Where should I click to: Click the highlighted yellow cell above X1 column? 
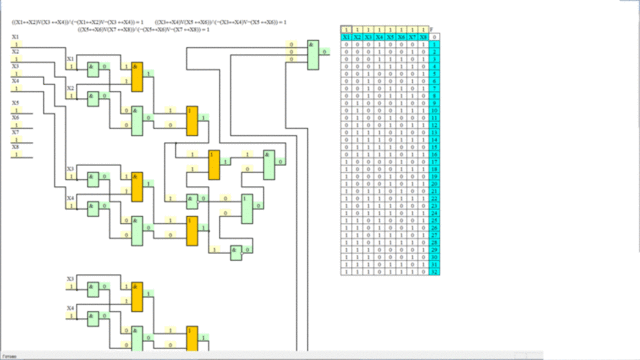click(346, 30)
